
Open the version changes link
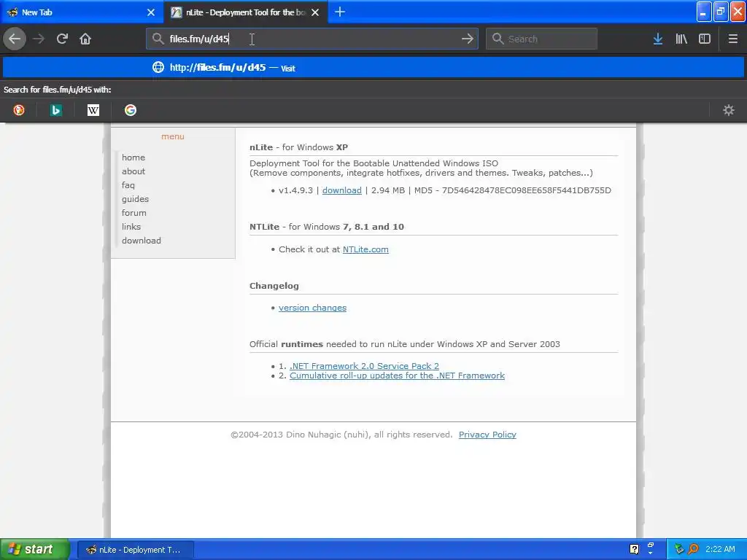coord(312,308)
